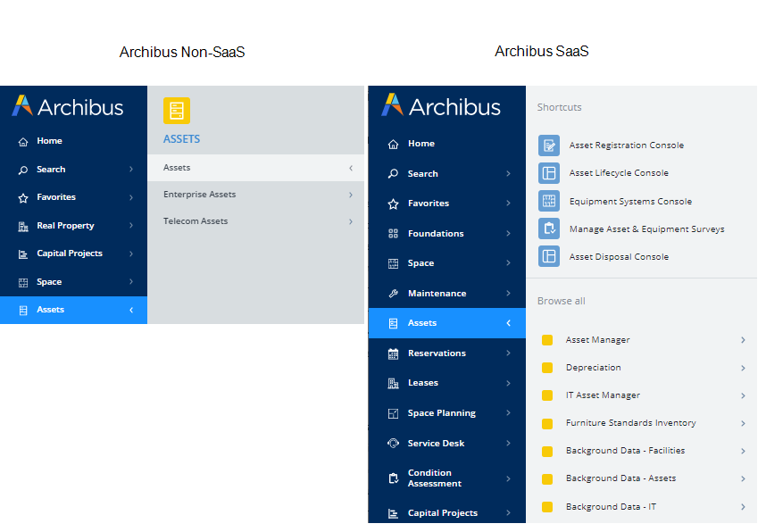
Task: Open Foundations in the SaaS sidebar
Action: coord(436,234)
